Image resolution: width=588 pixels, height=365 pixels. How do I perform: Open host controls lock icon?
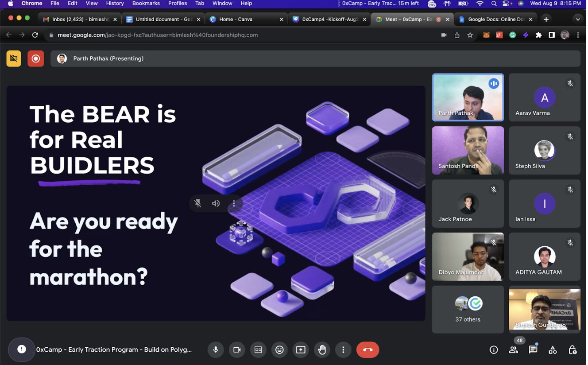[x=572, y=349]
